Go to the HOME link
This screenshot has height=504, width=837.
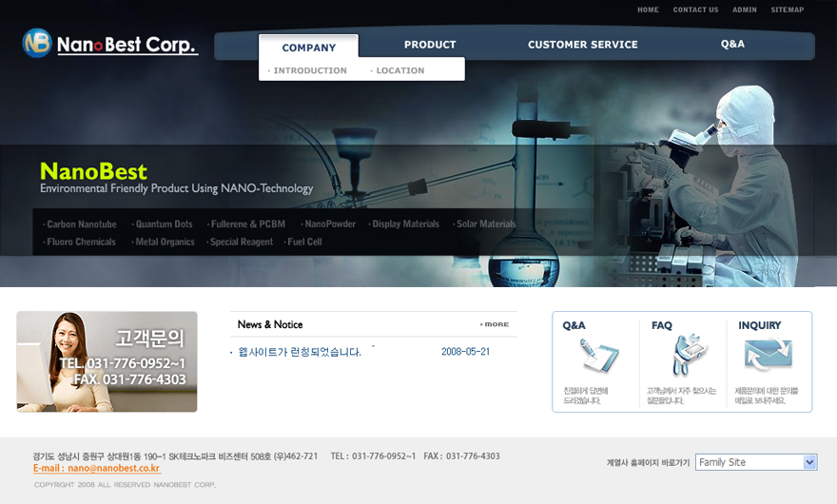648,10
